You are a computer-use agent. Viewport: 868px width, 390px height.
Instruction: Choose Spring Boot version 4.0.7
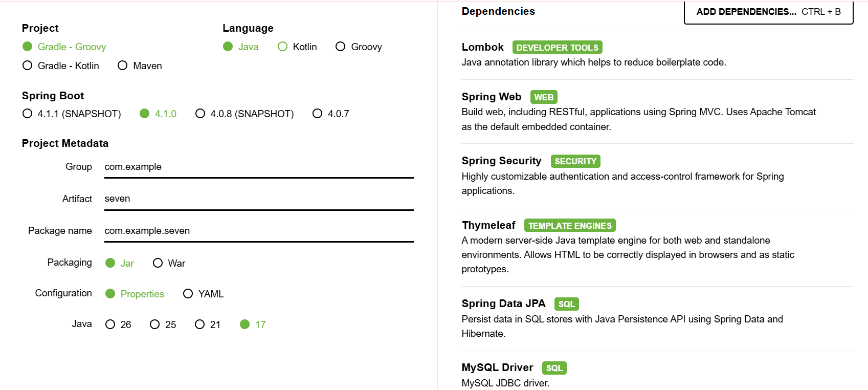(331, 114)
